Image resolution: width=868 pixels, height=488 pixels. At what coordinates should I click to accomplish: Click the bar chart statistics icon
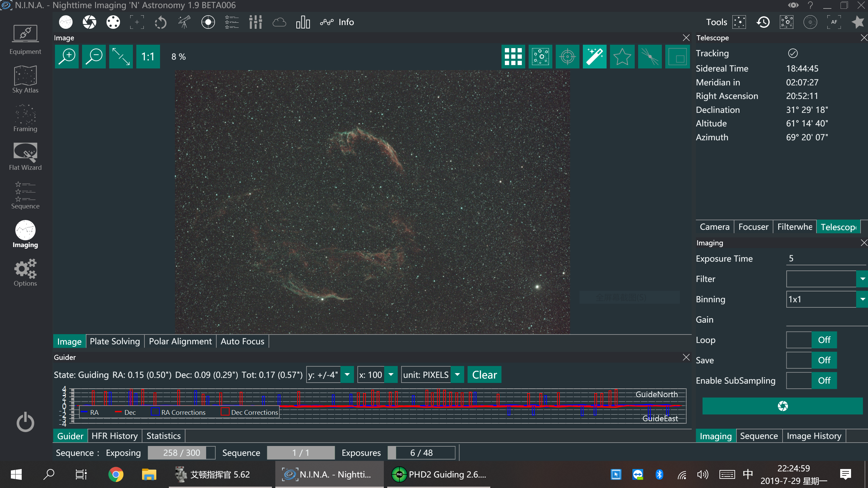(x=303, y=22)
